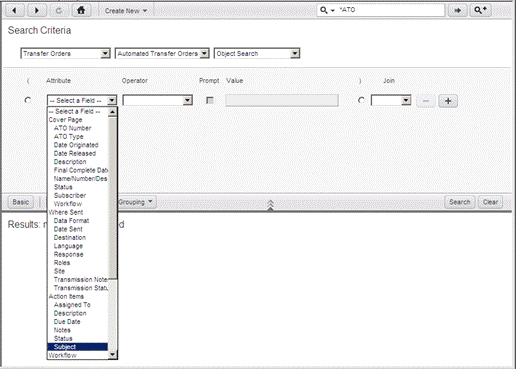
Task: Open the home page icon
Action: pyautogui.click(x=81, y=11)
